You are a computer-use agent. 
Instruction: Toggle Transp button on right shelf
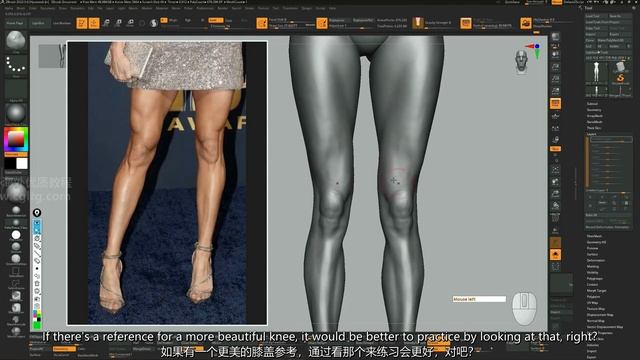[x=556, y=231]
